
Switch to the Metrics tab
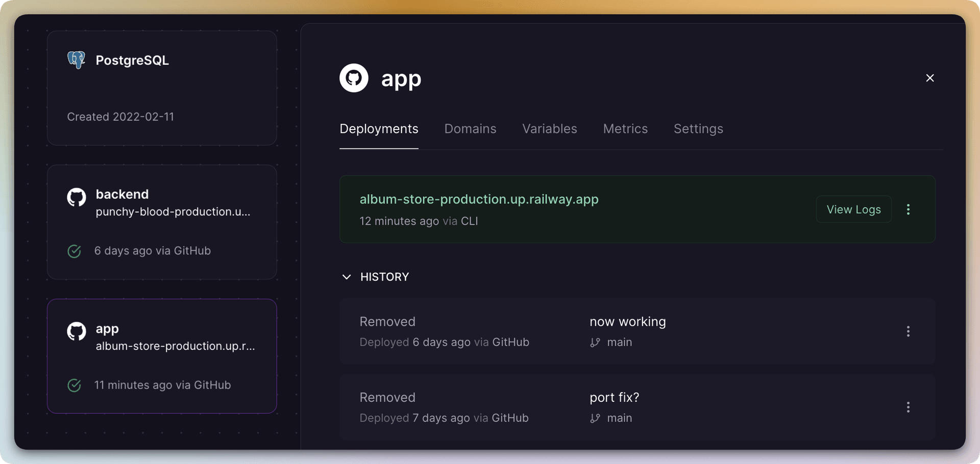(x=625, y=128)
